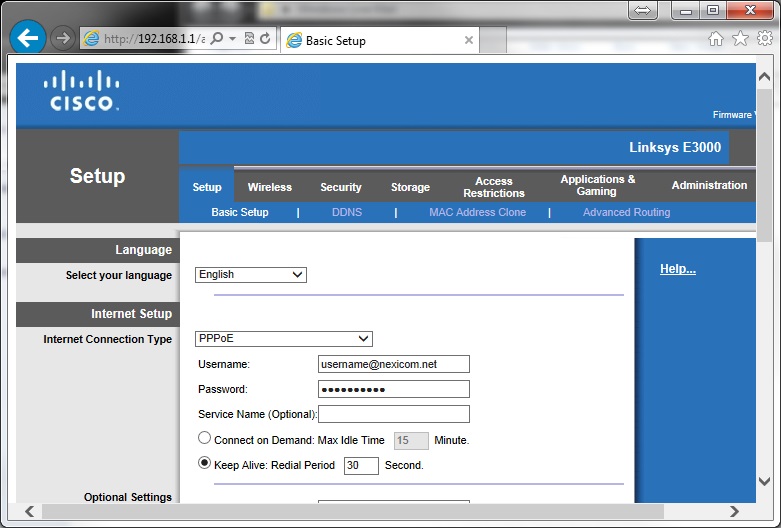This screenshot has width=781, height=528.
Task: Open MAC Address Clone page
Action: [477, 212]
